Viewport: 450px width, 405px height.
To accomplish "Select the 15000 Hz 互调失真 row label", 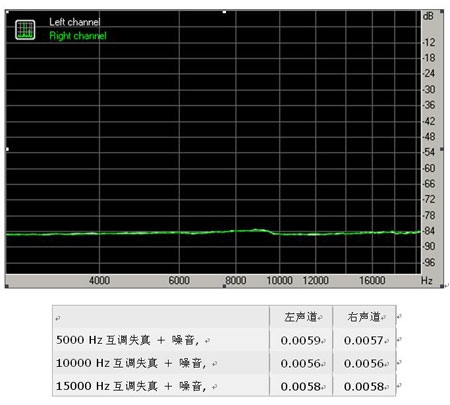I will (131, 386).
